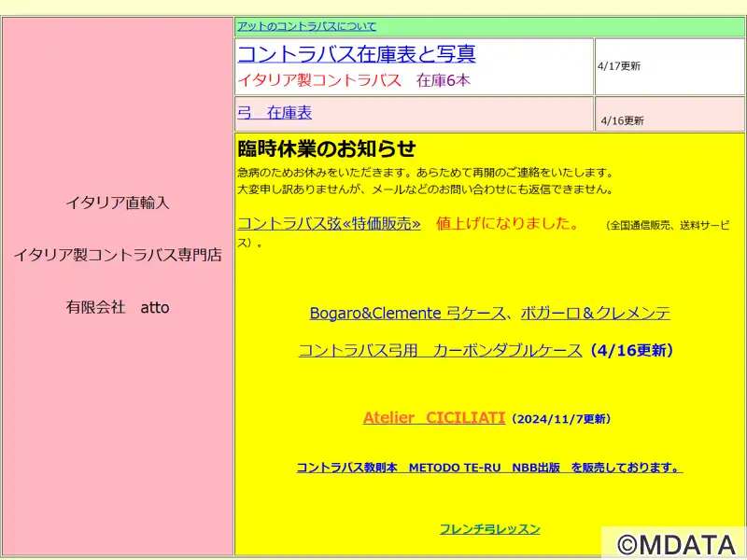Select イタリア製コントラバス 在庫6本 text
The image size is (747, 560).
(354, 80)
